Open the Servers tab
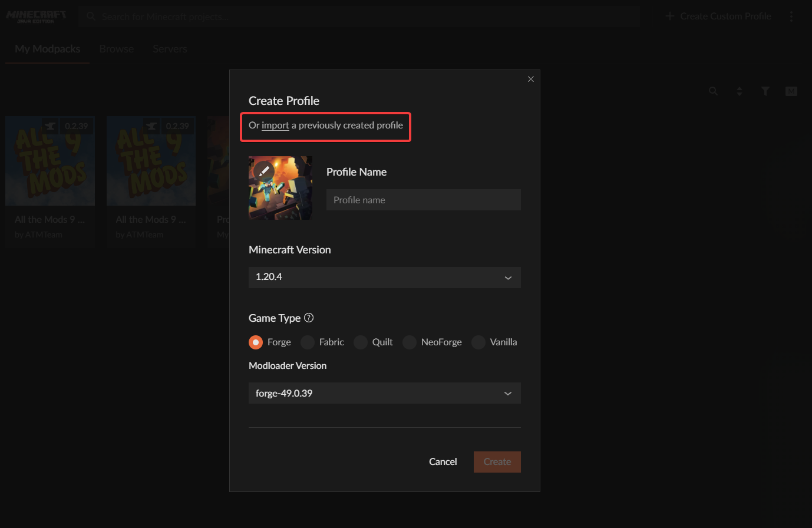 click(170, 49)
